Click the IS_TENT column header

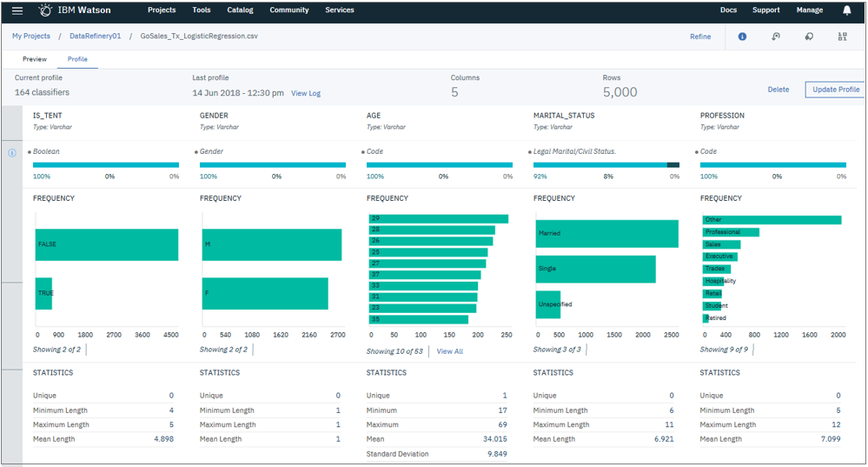pyautogui.click(x=48, y=115)
